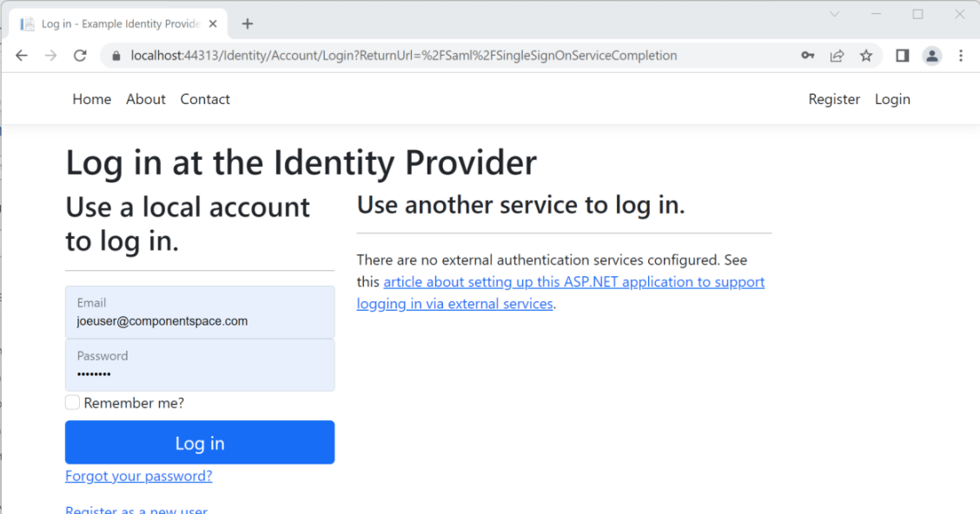Open the "Forgot your password?" link
The width and height of the screenshot is (980, 514).
click(138, 476)
